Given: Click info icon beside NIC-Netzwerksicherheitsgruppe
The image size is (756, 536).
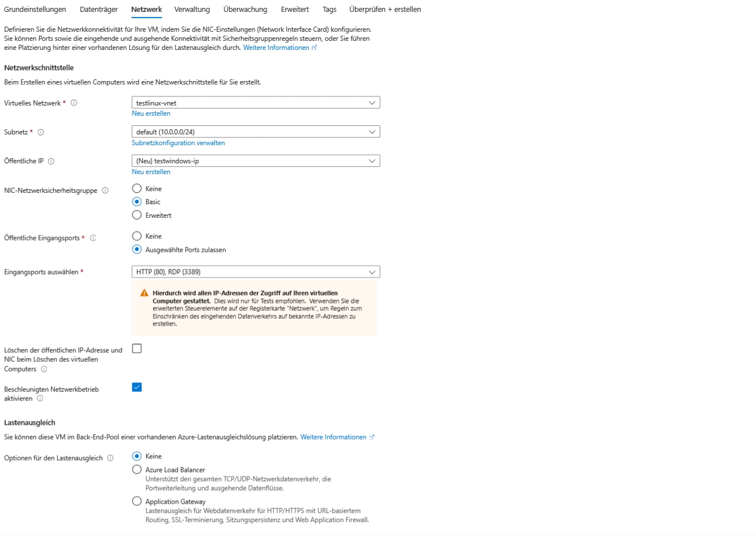Looking at the screenshot, I should pyautogui.click(x=105, y=191).
